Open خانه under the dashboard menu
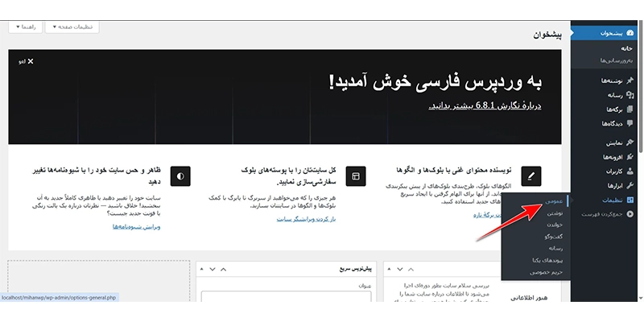 (627, 48)
